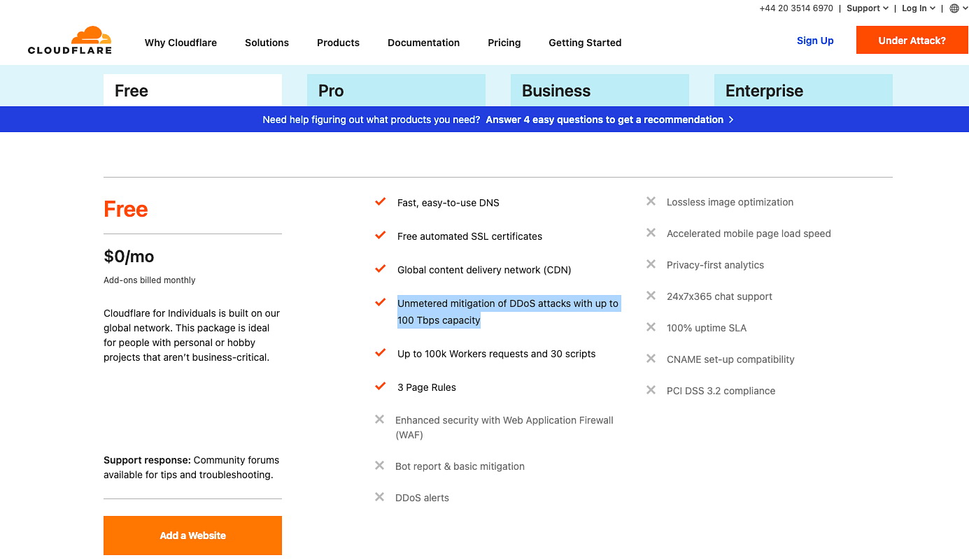969x560 pixels.
Task: Click checkmark beside Fast, easy-to-use DNS
Action: [x=381, y=202]
